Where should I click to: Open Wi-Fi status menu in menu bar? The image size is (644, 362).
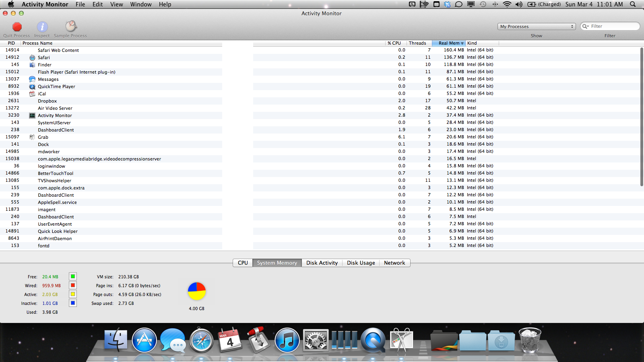[507, 4]
